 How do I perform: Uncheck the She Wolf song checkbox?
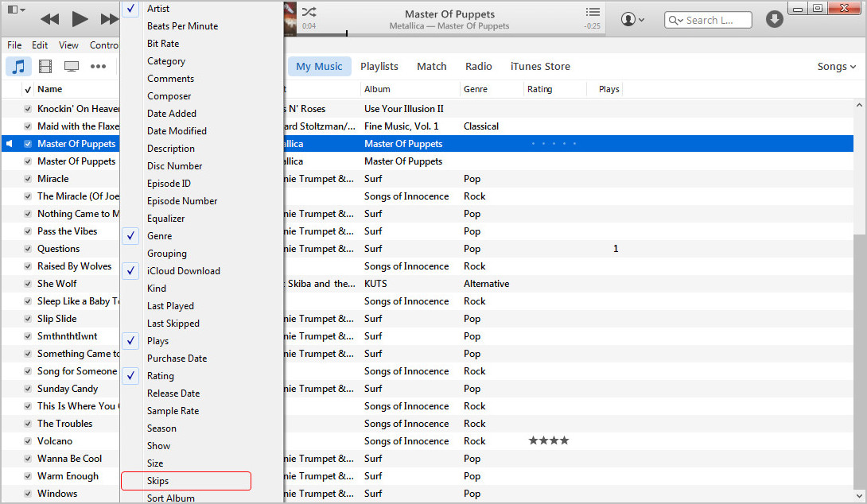point(28,284)
